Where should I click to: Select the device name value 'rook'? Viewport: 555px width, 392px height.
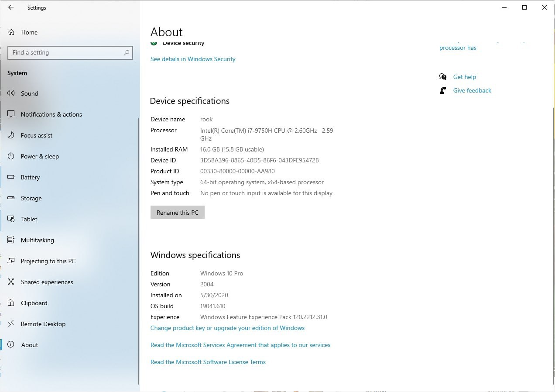[x=206, y=119]
